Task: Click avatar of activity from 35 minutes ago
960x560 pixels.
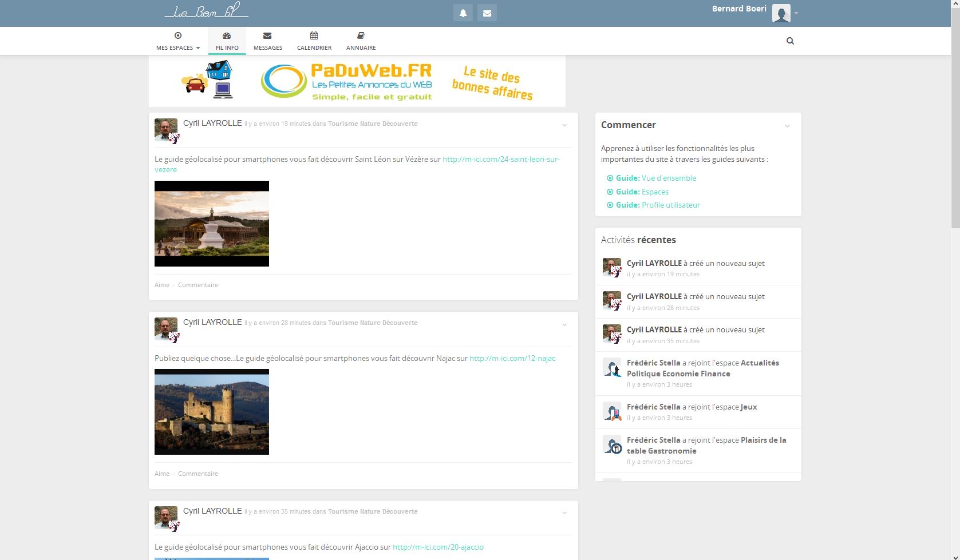Action: [x=612, y=333]
